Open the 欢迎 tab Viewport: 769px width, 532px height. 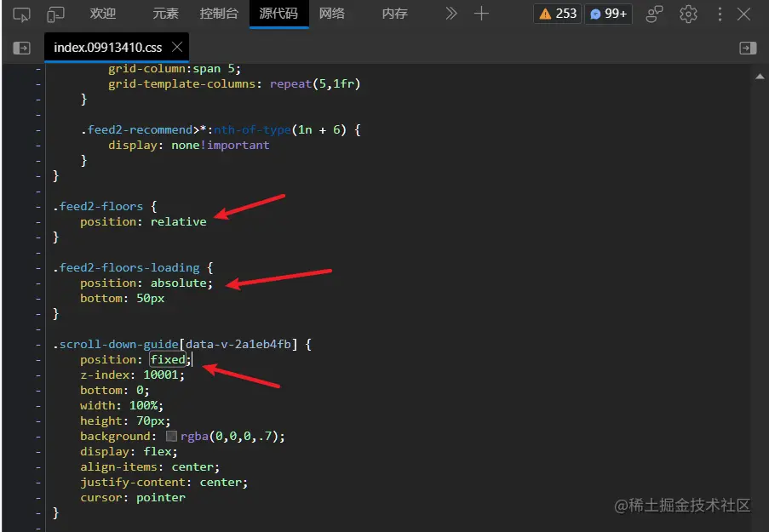tap(103, 14)
